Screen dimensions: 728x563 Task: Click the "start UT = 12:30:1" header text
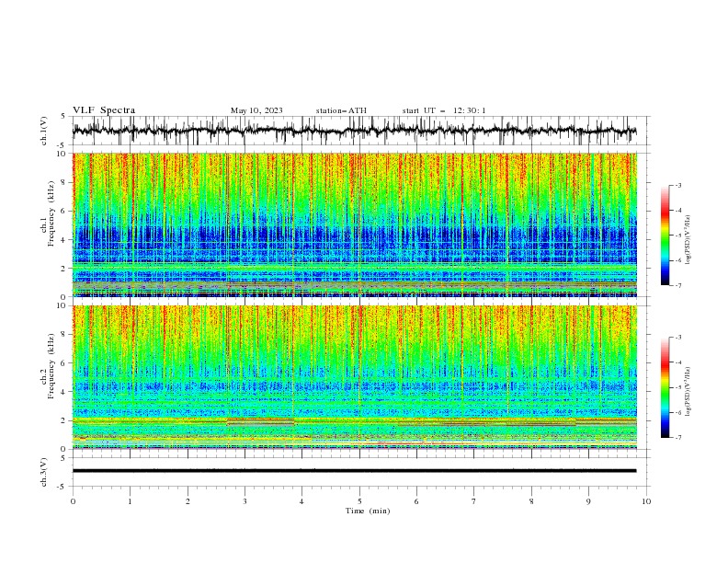click(444, 110)
